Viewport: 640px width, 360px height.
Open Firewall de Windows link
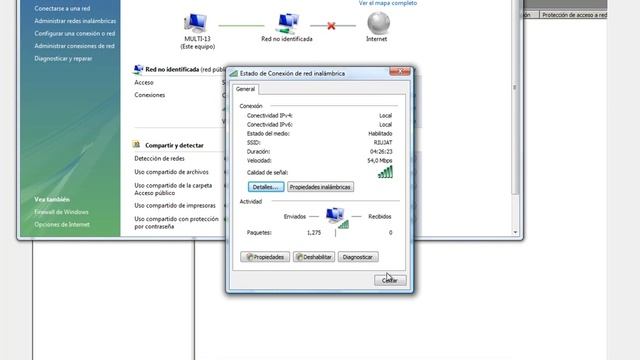[x=61, y=212]
